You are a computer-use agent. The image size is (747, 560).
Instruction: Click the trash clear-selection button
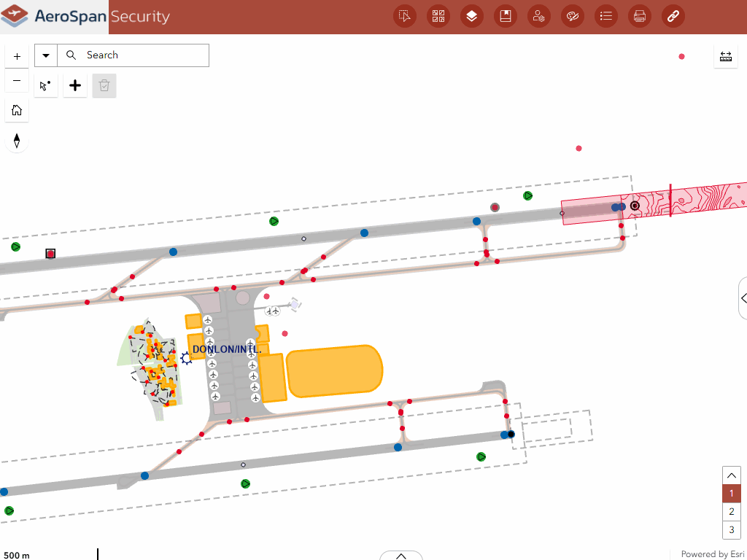[104, 86]
